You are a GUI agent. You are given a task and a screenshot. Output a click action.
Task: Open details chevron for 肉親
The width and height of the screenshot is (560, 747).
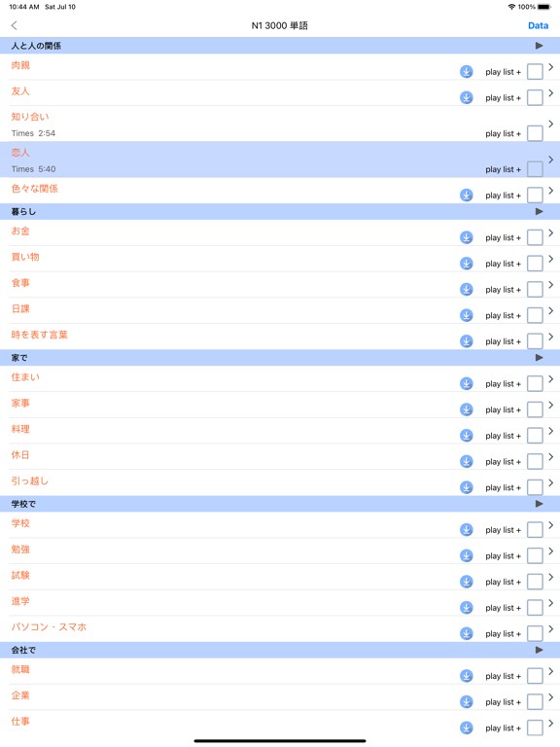tap(551, 67)
